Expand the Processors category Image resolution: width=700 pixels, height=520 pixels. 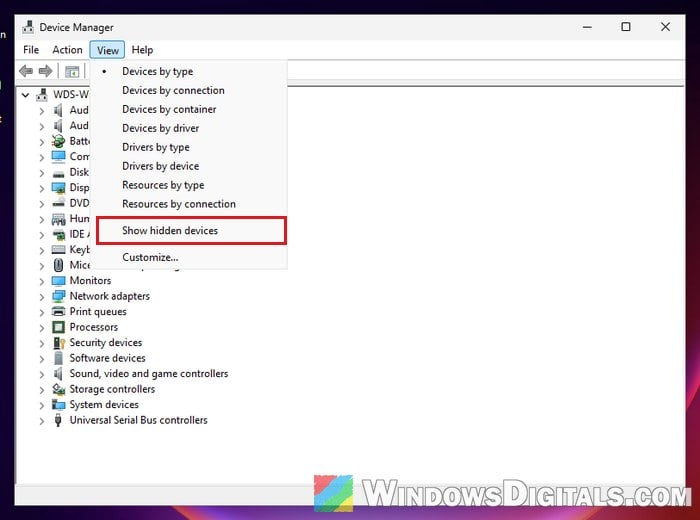click(x=42, y=328)
